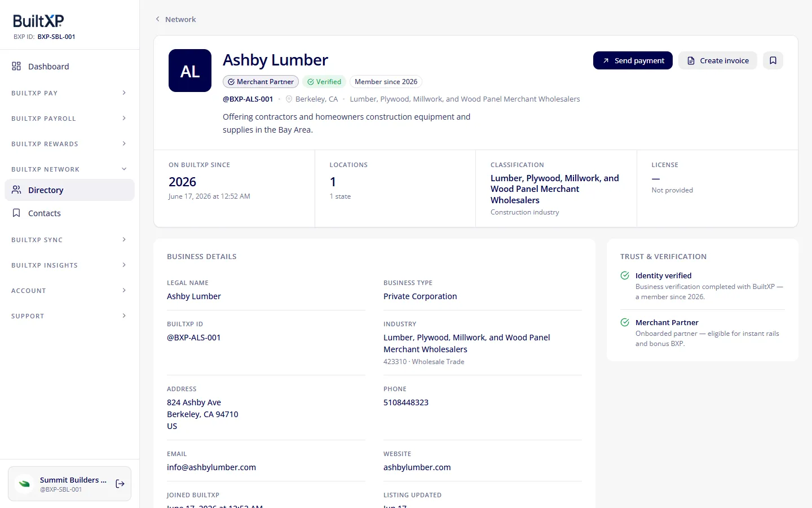Click the green Verified badge
812x508 pixels.
(x=324, y=82)
